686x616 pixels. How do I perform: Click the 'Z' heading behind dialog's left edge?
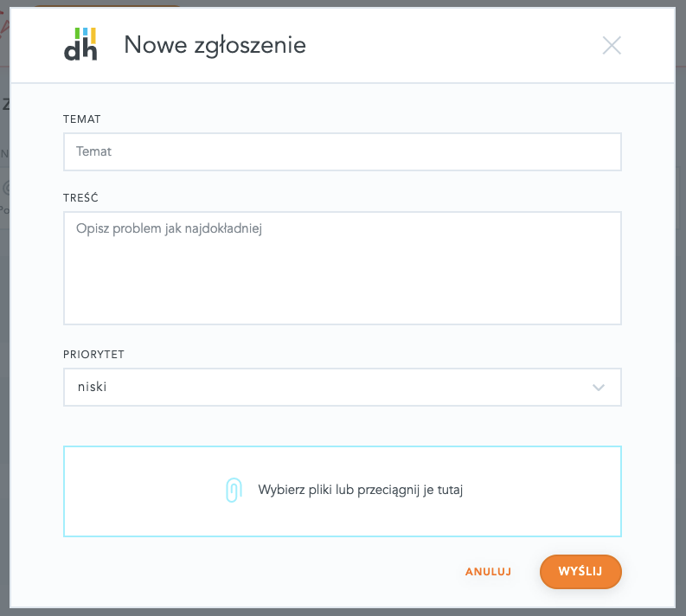[x=5, y=105]
